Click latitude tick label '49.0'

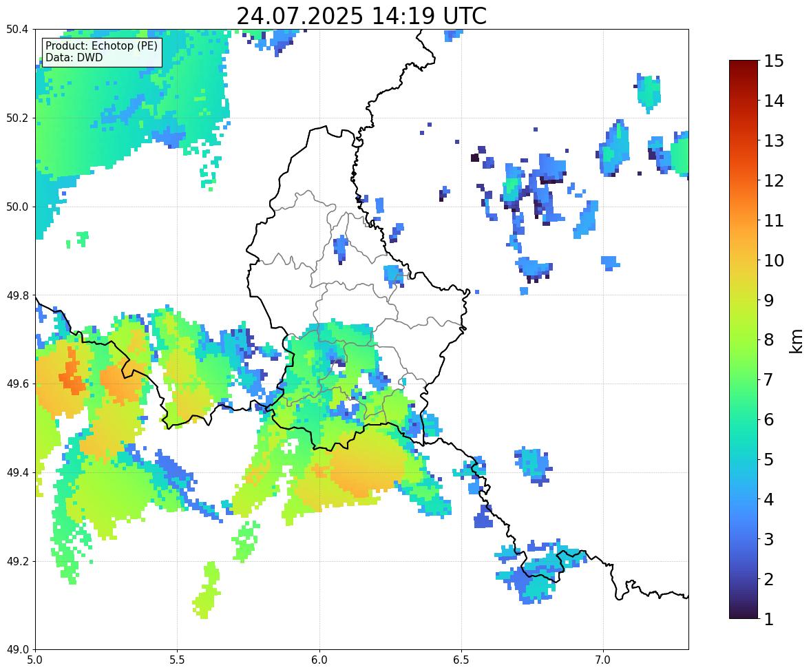17,650
